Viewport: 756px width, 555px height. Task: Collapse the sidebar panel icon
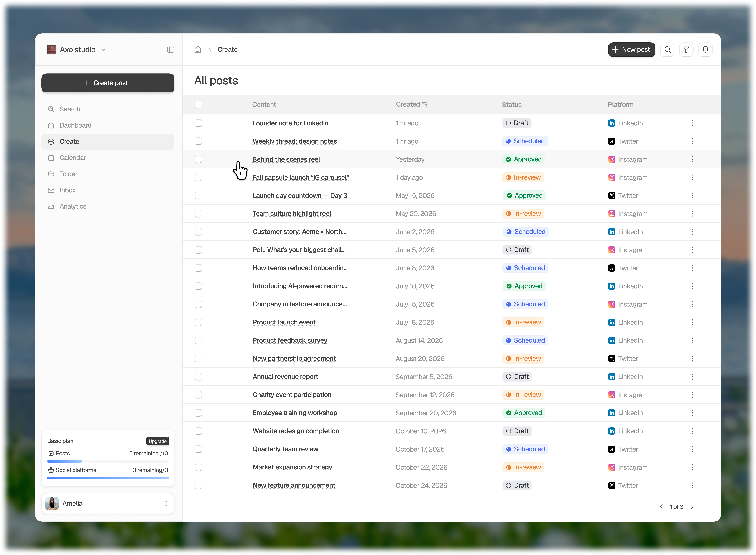[x=171, y=50]
